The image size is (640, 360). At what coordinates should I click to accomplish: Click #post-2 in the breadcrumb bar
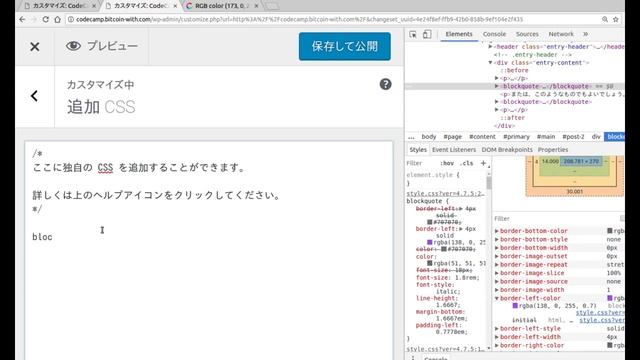(x=573, y=137)
